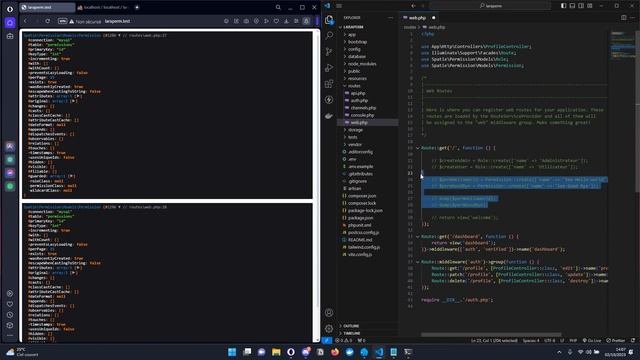Click the PHP language mode in status bar
The height and width of the screenshot is (360, 640).
[x=573, y=340]
